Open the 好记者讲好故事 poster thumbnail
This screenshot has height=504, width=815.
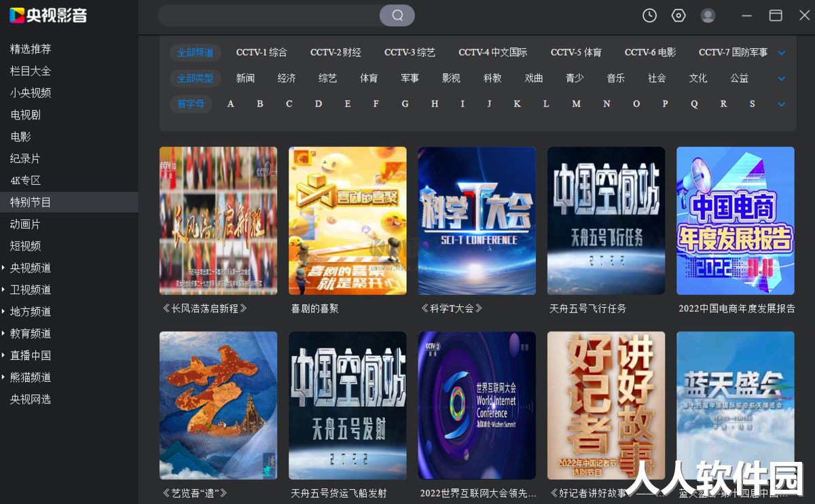[606, 406]
